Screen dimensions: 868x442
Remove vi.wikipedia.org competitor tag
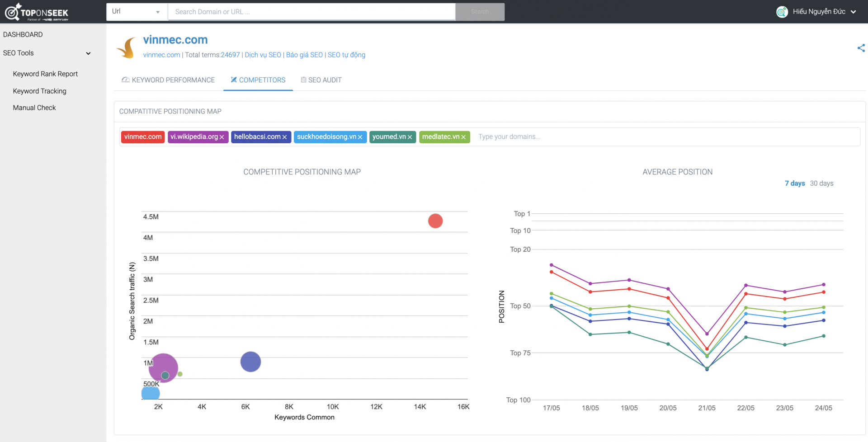222,137
